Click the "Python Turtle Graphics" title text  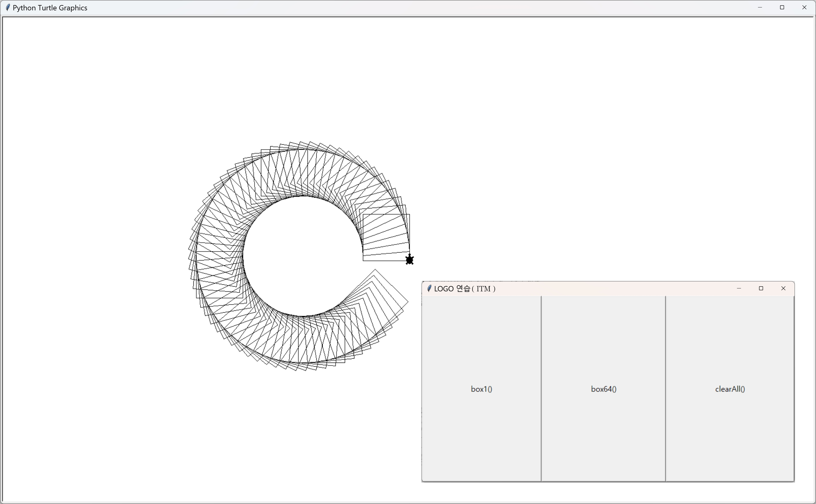click(50, 8)
